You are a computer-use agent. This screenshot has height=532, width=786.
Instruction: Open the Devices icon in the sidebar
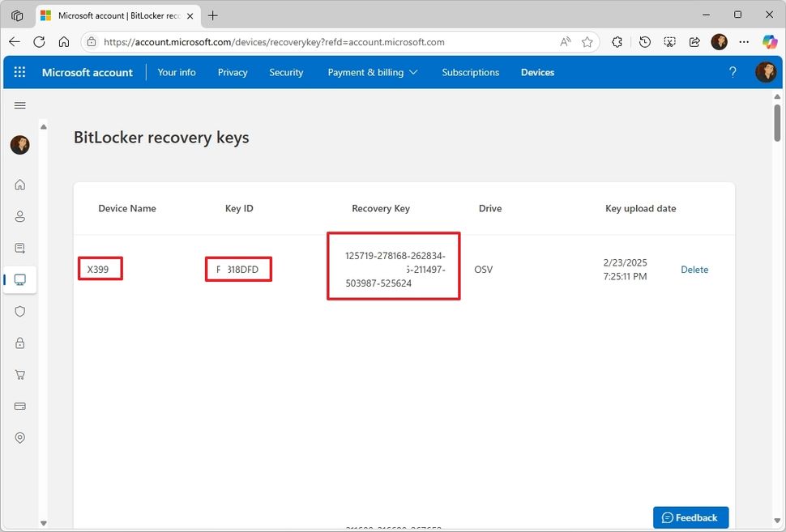(x=19, y=280)
